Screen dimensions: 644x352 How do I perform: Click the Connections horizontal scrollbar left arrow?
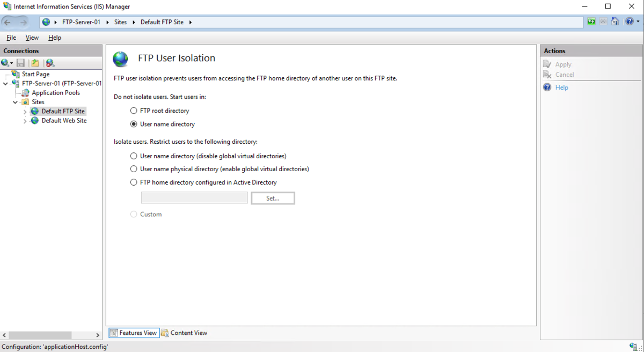[x=5, y=335]
